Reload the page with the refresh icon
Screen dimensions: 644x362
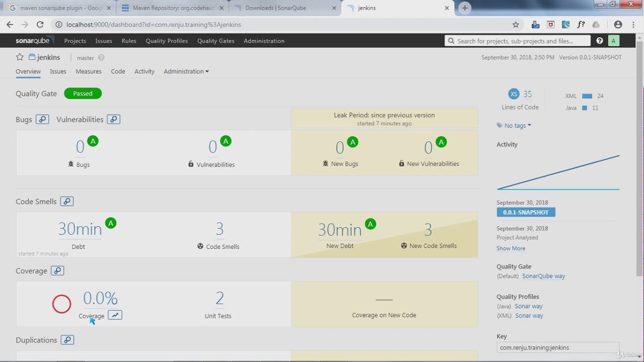click(40, 25)
